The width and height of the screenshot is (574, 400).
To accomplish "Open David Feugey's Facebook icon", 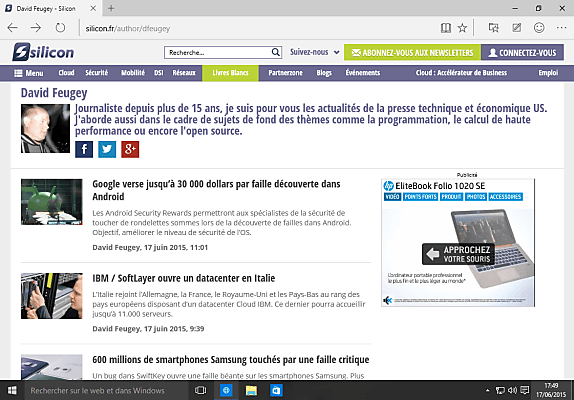I will coord(84,149).
